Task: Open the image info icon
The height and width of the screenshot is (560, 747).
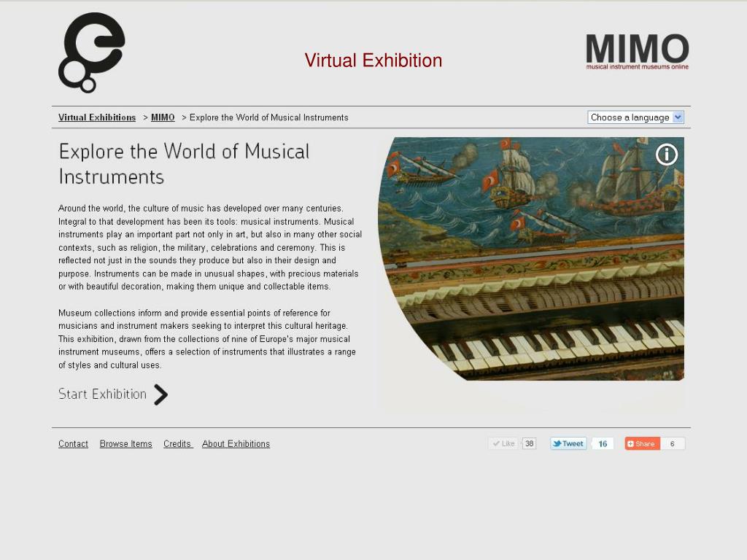Action: (667, 155)
